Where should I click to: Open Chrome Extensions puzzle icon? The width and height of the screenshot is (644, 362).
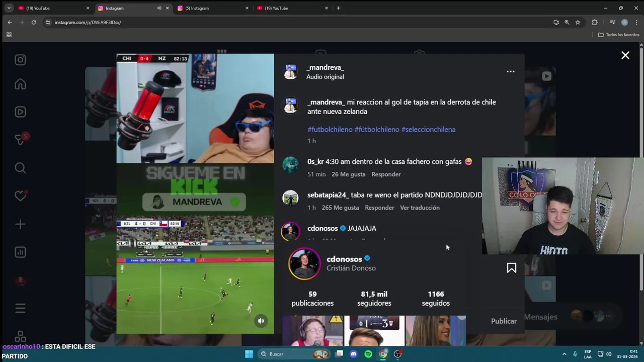tap(595, 22)
